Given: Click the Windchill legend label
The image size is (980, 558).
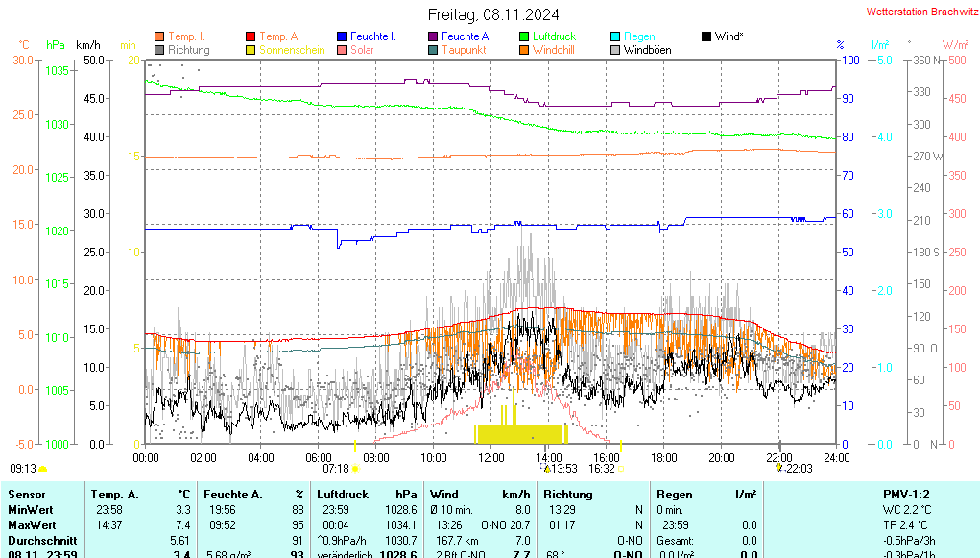Looking at the screenshot, I should pos(554,50).
